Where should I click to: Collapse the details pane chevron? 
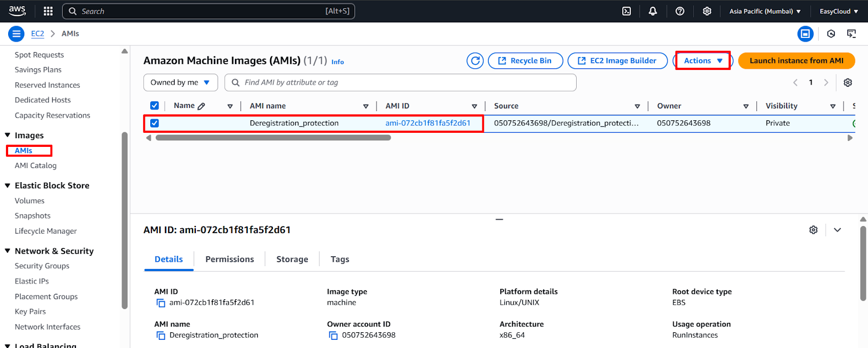(838, 230)
